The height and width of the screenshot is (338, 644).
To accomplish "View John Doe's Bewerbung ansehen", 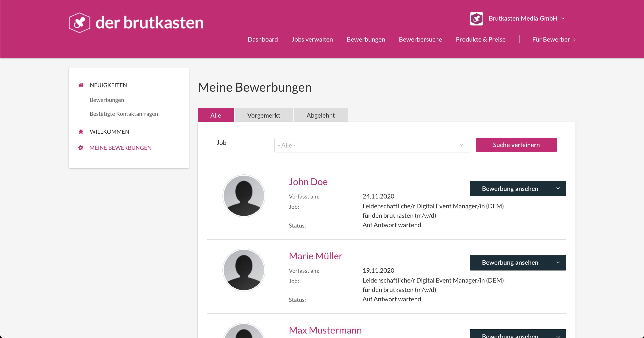I will pyautogui.click(x=510, y=189).
